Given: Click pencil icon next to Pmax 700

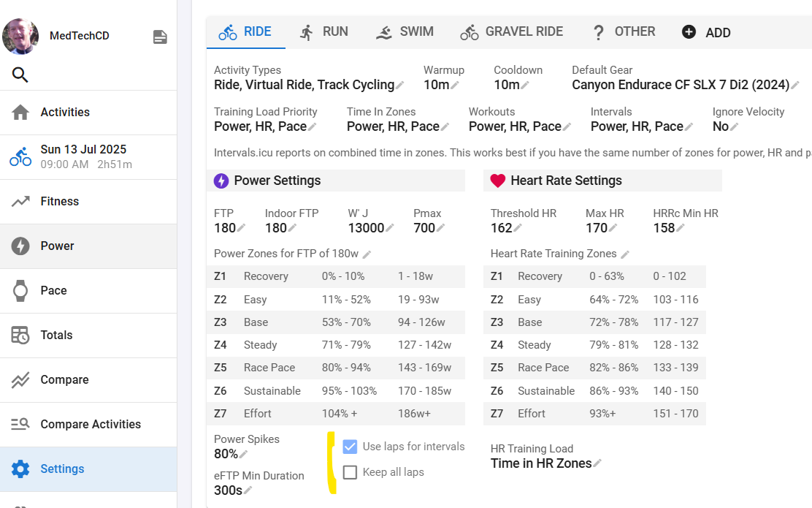Looking at the screenshot, I should click(x=440, y=229).
